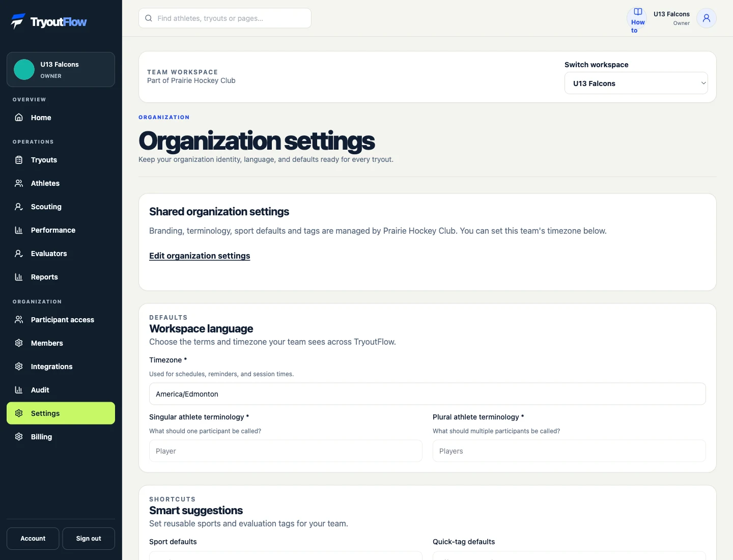
Task: Click the Timezone America/Edmonton field
Action: point(428,394)
